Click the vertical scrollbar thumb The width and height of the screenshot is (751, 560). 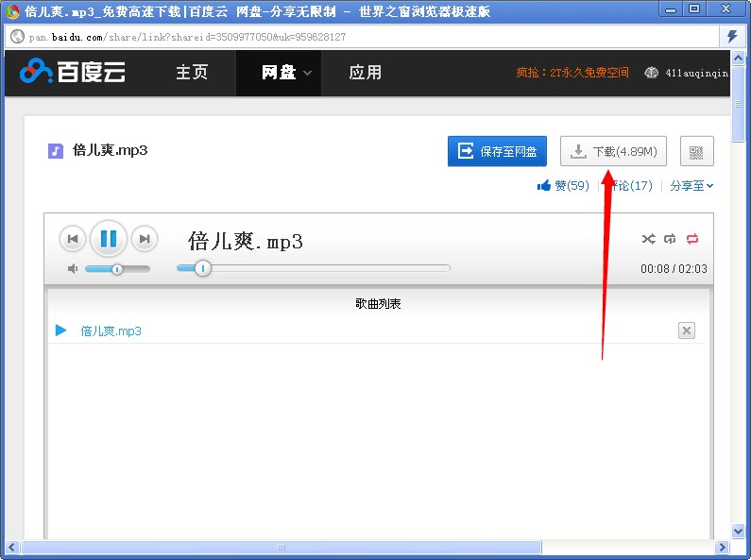738,103
